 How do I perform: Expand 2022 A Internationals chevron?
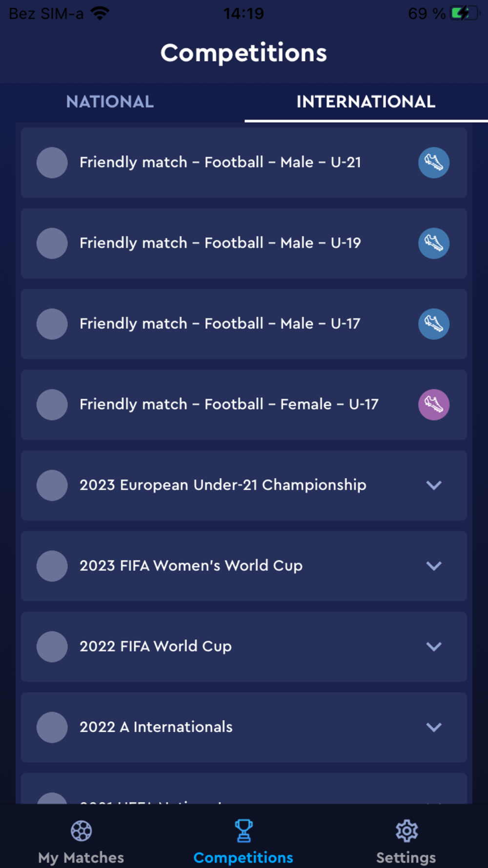pyautogui.click(x=433, y=727)
